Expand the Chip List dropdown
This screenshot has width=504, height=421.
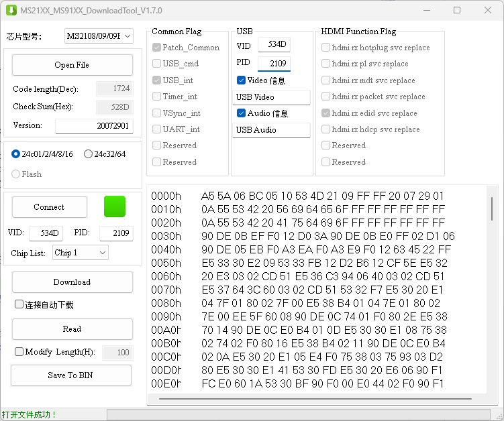coord(81,253)
